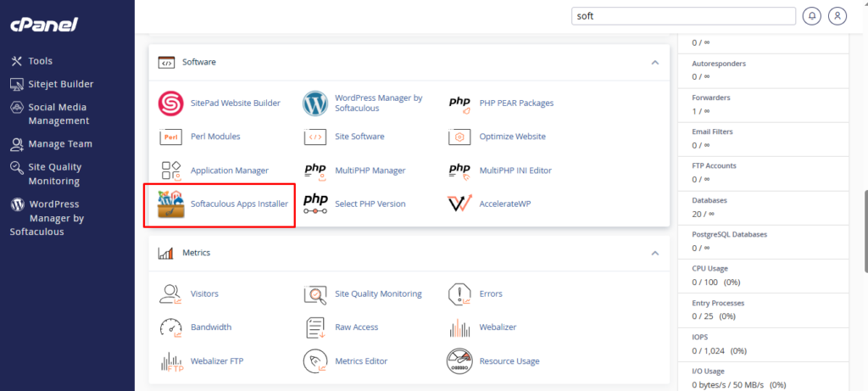Open Application Manager icon
This screenshot has width=868, height=391.
(171, 171)
